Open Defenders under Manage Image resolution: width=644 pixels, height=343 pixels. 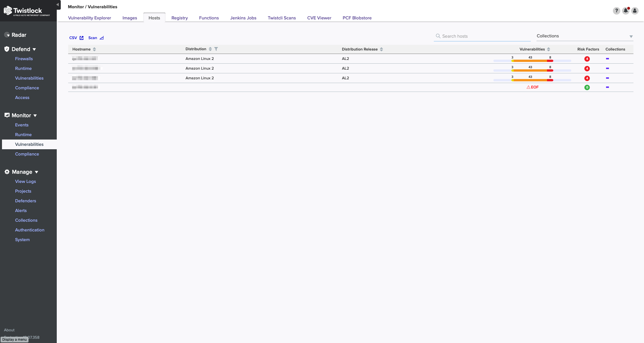(x=26, y=201)
